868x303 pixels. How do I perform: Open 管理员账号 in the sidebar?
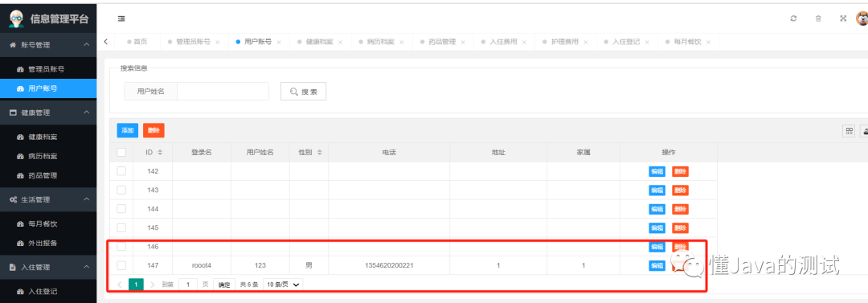[48, 69]
